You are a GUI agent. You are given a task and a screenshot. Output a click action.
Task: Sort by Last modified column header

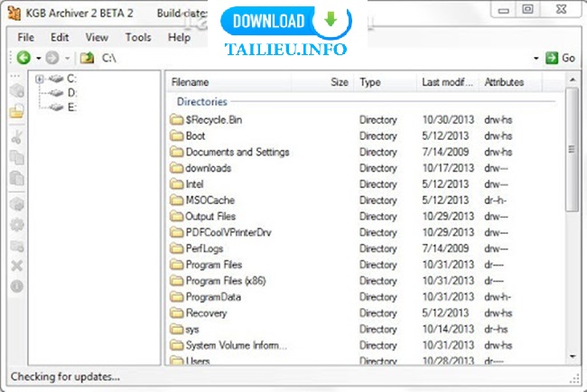click(448, 82)
